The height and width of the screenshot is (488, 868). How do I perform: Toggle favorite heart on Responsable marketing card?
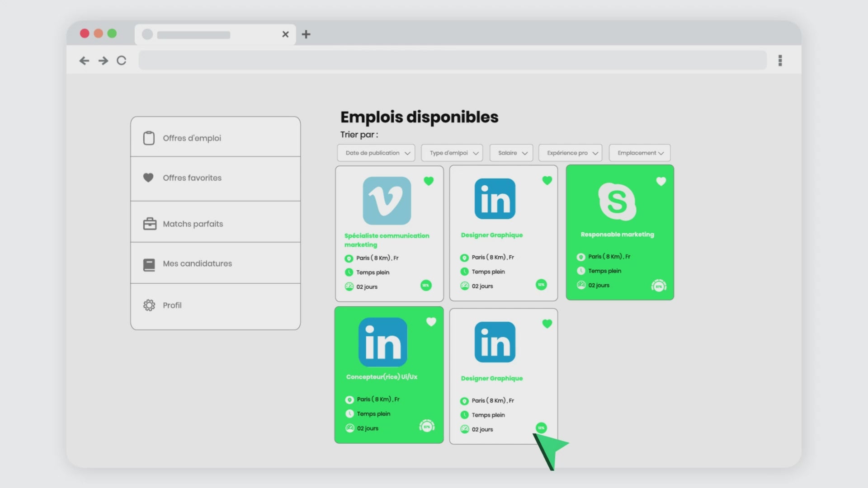(x=661, y=182)
